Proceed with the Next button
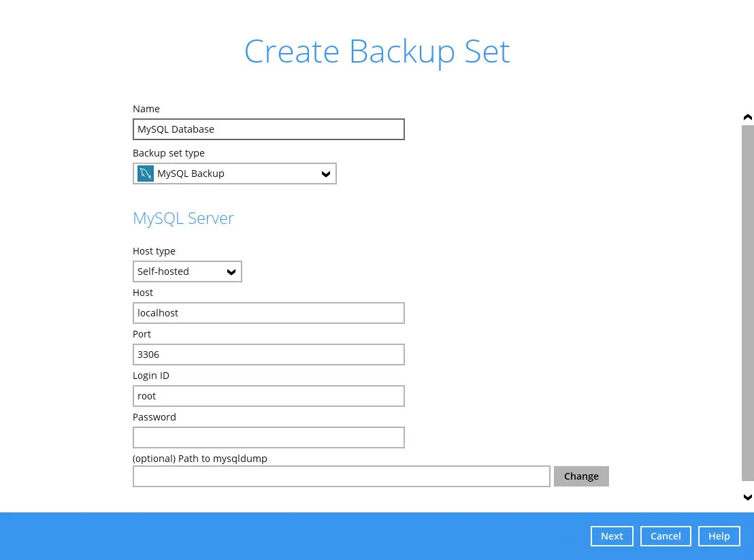754x560 pixels. 612,536
